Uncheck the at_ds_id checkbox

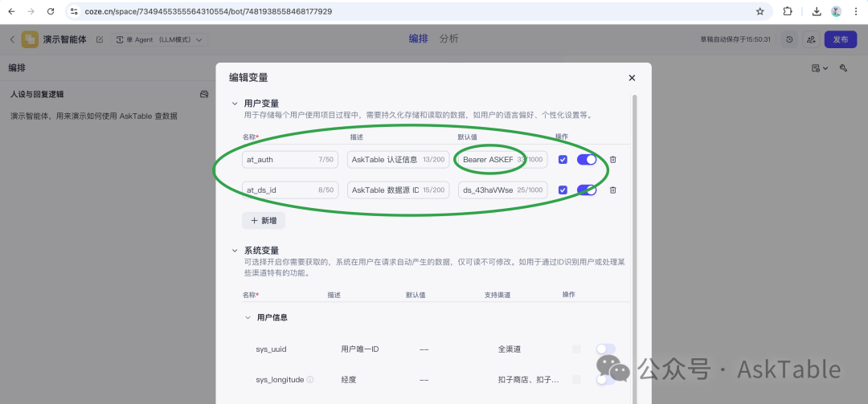click(x=563, y=190)
